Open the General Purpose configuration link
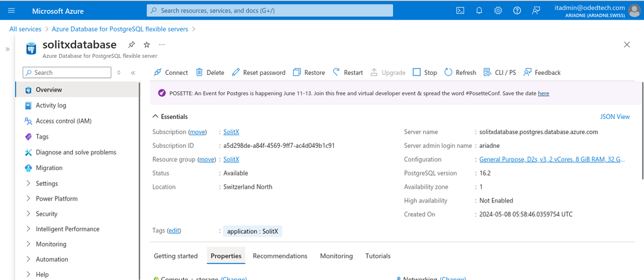Image resolution: width=644 pixels, height=280 pixels. (552, 160)
